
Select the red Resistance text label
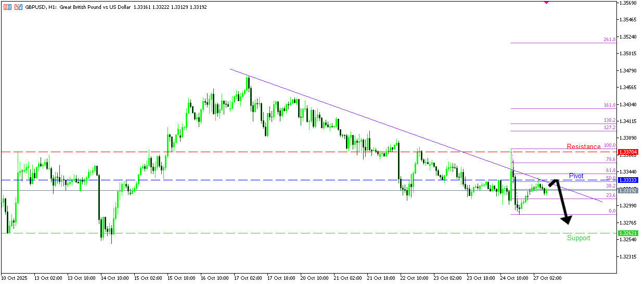click(583, 146)
